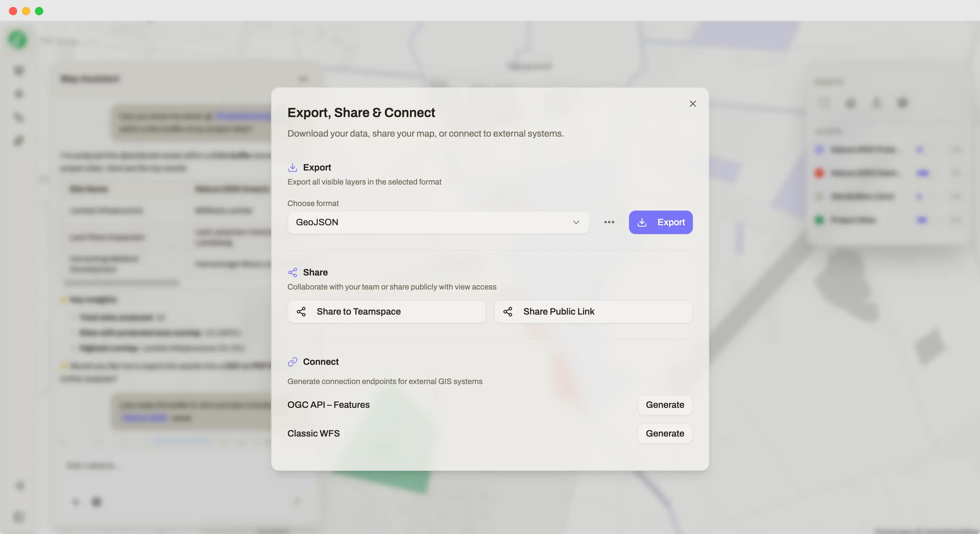Open more export options via the ellipsis
Screen dimensions: 980x534
[x=609, y=222]
